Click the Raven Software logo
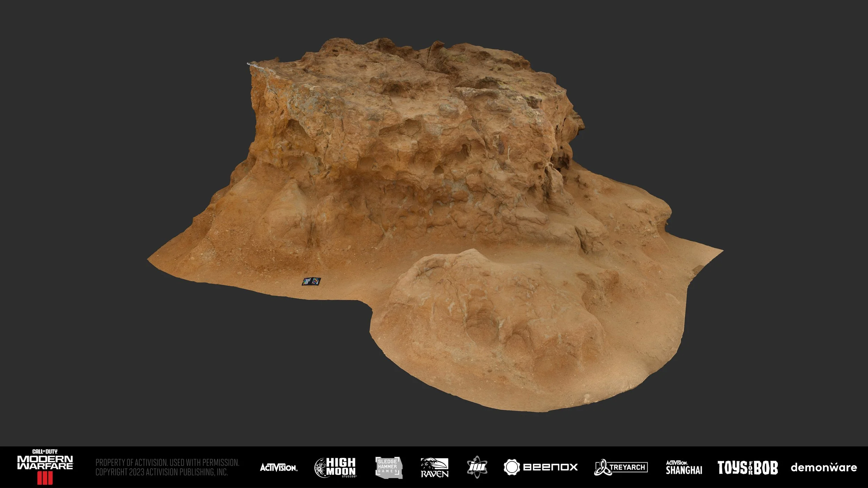The width and height of the screenshot is (868, 488). [x=434, y=467]
